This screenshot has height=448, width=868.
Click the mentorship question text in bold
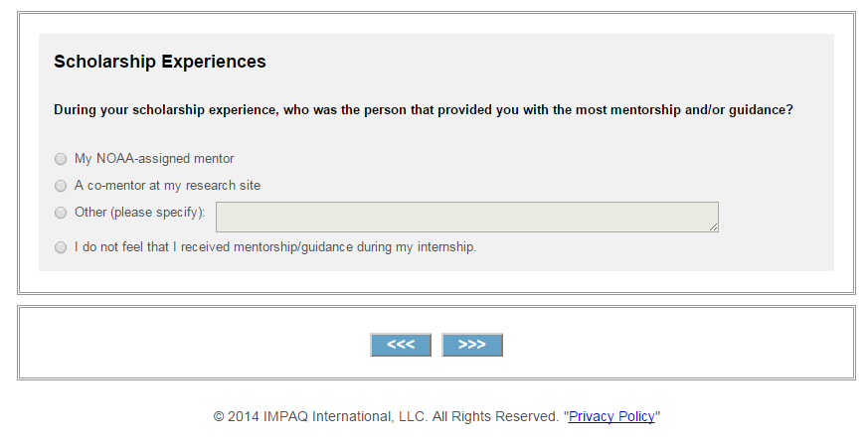tap(423, 110)
